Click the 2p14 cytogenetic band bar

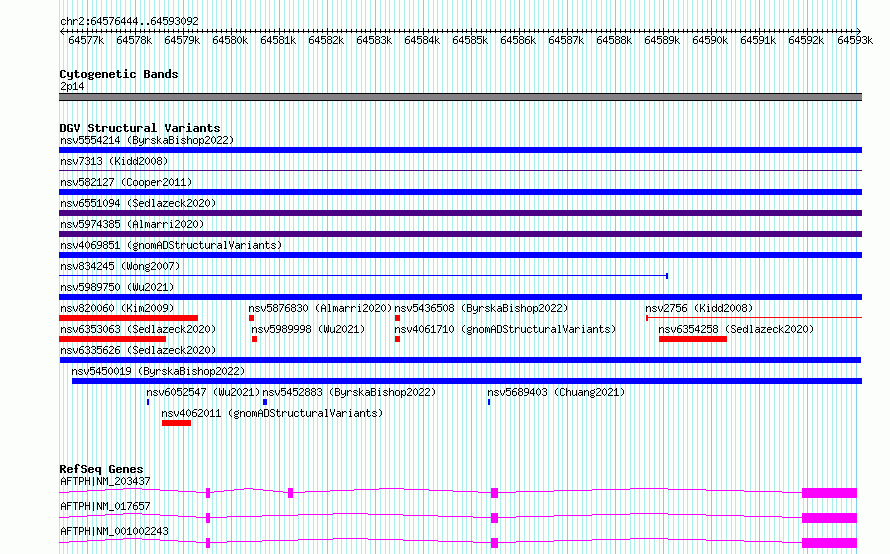point(460,97)
